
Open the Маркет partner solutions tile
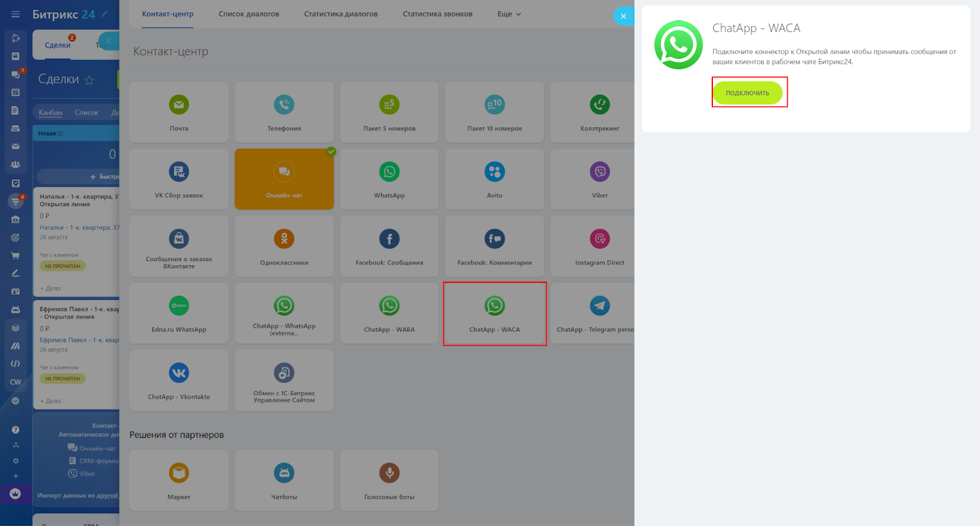(179, 481)
